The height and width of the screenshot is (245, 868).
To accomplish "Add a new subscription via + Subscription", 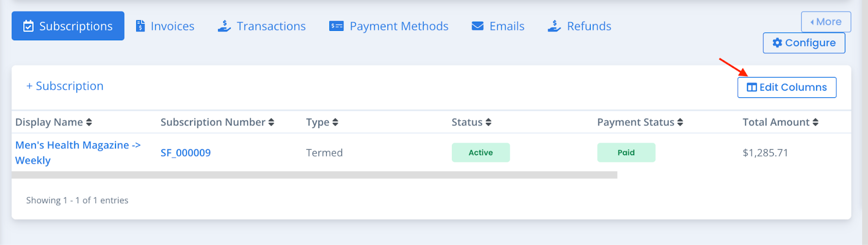I will point(65,86).
